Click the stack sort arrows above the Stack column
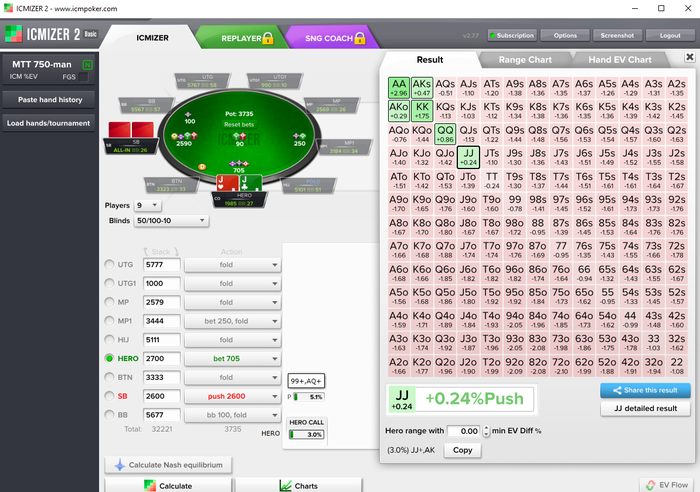The width and height of the screenshot is (700, 492). 161,251
